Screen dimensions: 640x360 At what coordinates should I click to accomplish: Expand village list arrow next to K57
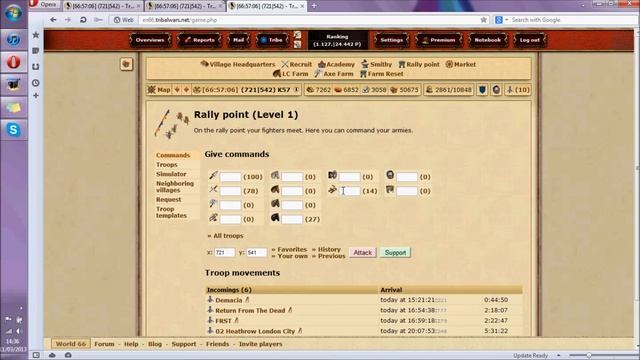(296, 90)
